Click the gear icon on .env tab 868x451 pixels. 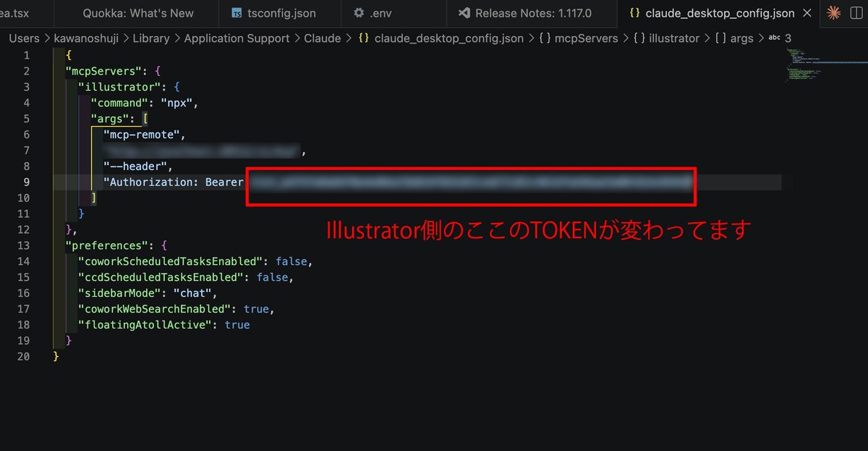pyautogui.click(x=359, y=13)
